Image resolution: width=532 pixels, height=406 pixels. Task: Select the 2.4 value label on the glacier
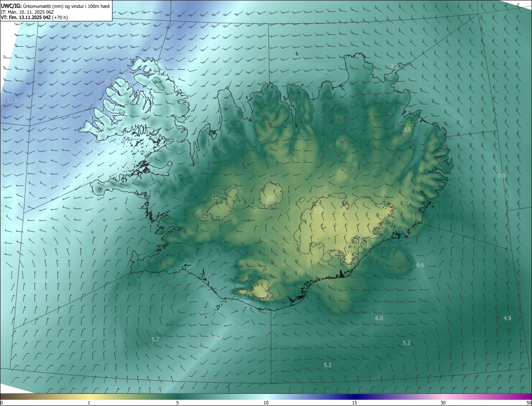(264, 295)
